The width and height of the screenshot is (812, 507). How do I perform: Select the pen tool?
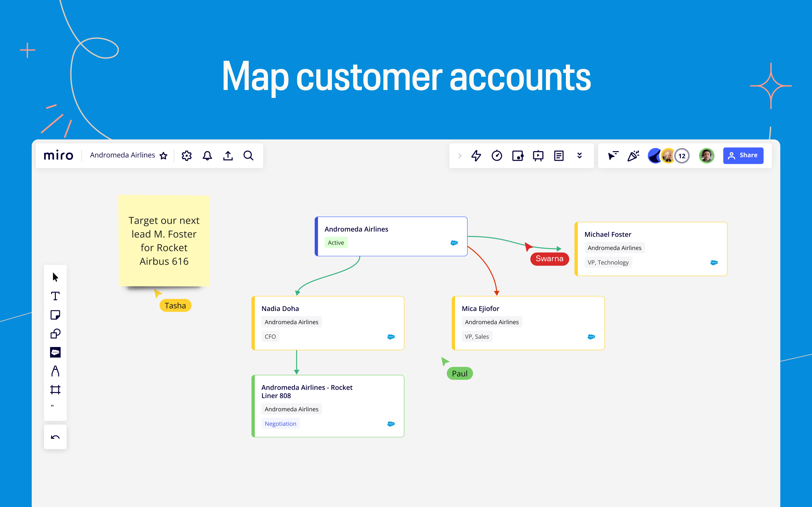click(56, 371)
